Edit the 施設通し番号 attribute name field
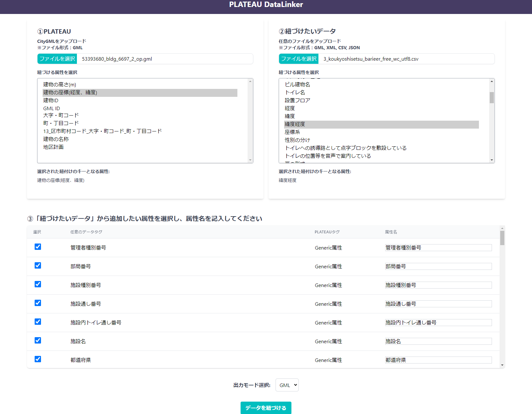 pos(438,304)
